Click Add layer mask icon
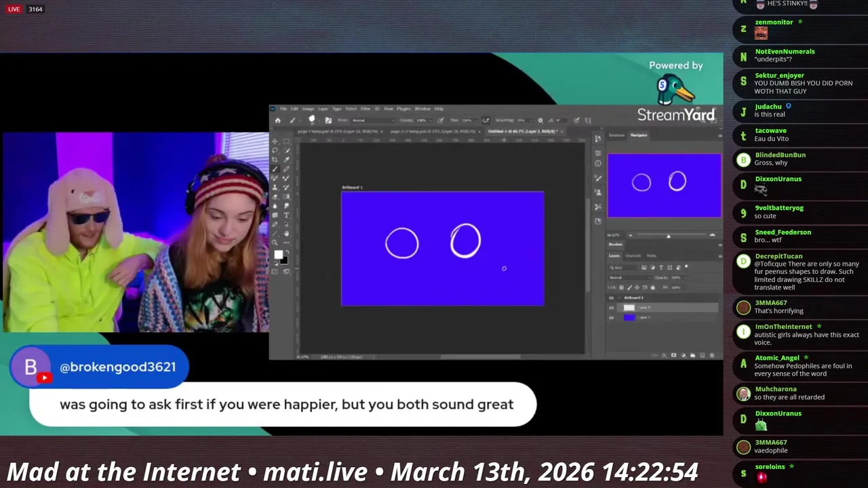Viewport: 868px width, 488px height. [673, 355]
